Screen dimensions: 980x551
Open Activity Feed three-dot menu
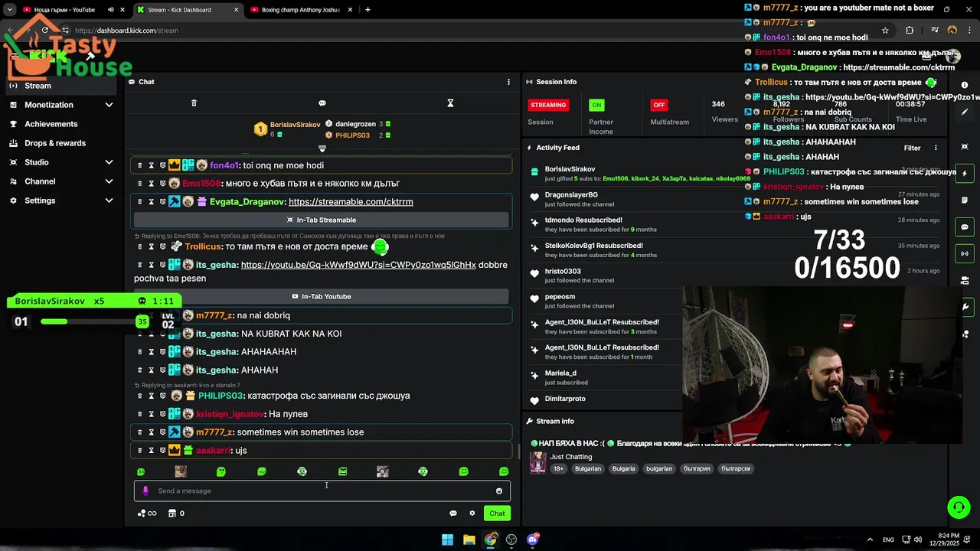point(936,148)
